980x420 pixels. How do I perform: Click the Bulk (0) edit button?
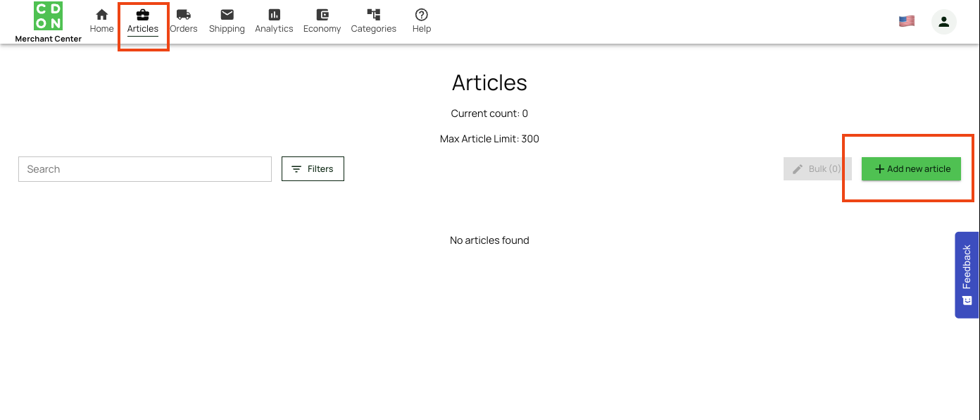(x=817, y=169)
